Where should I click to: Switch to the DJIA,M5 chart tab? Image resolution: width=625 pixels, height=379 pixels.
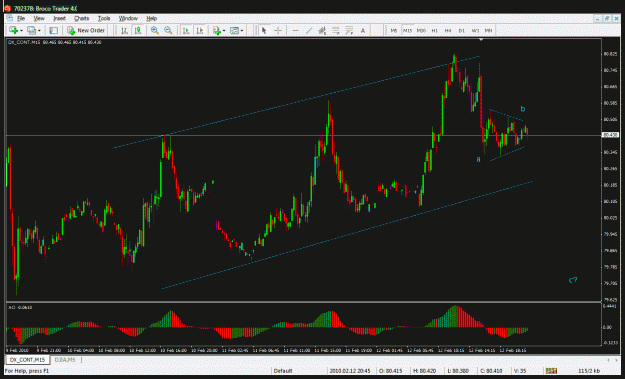[x=65, y=360]
